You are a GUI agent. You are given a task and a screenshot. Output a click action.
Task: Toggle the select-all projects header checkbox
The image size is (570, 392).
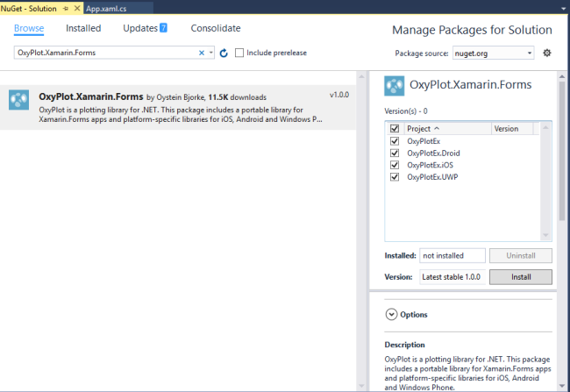coord(395,128)
